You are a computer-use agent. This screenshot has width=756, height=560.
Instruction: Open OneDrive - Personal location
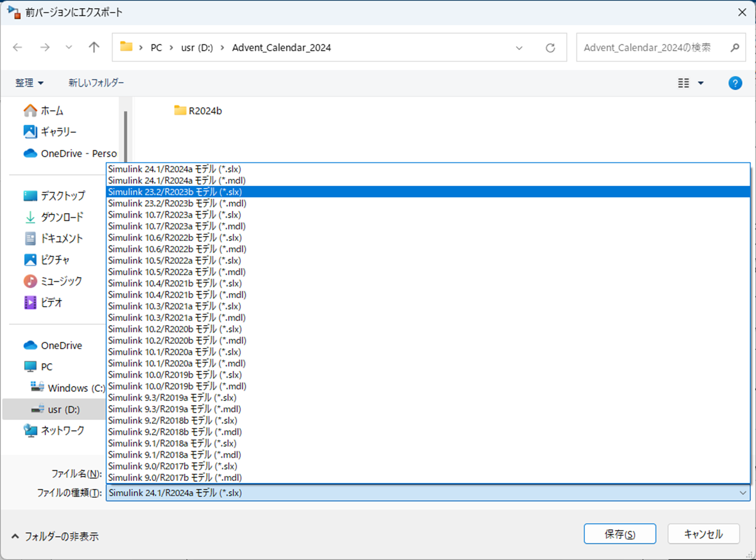click(70, 153)
